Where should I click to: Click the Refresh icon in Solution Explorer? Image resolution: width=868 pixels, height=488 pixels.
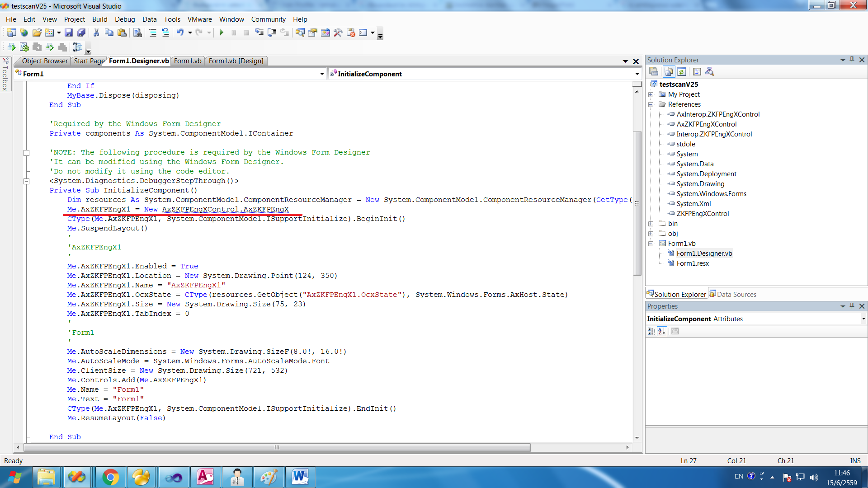682,71
